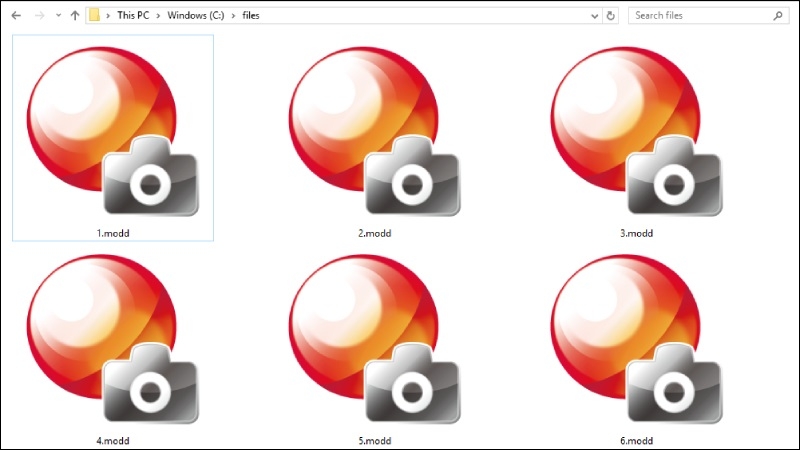Select the 5.modd file icon
The image size is (800, 450).
[x=374, y=339]
